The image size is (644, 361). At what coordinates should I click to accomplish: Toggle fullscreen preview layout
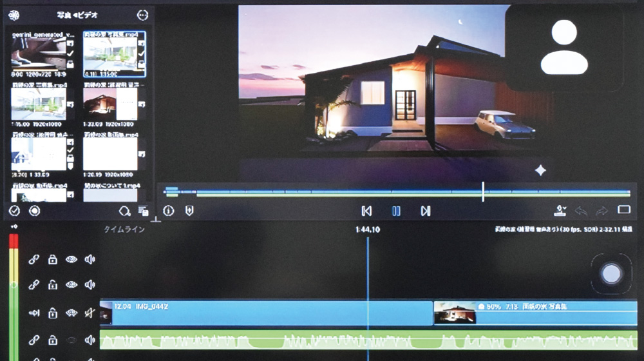click(x=623, y=210)
